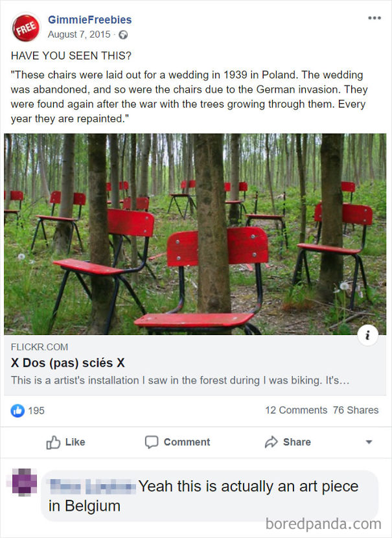The height and width of the screenshot is (538, 392).
Task: View the 76 Shares list
Action: click(356, 410)
